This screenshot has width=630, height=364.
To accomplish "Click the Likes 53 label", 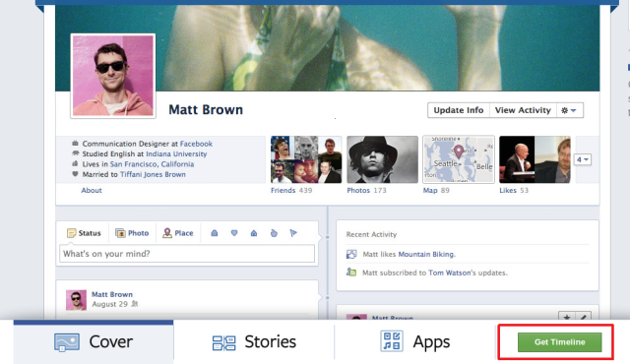I will coord(514,190).
